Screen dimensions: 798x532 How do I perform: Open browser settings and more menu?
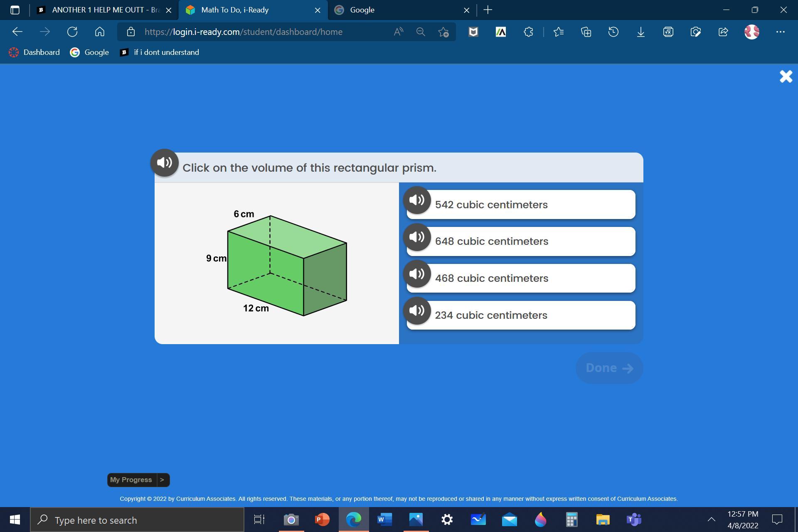[x=780, y=32]
